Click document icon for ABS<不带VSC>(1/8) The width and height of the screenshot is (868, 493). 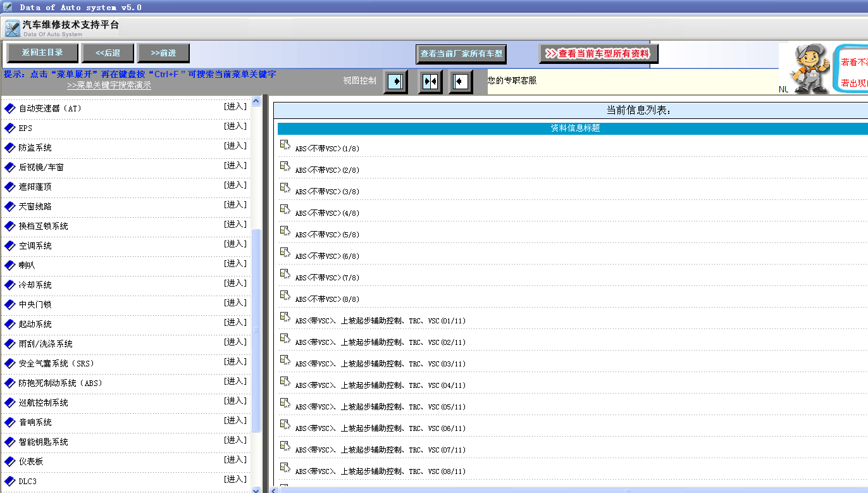285,145
